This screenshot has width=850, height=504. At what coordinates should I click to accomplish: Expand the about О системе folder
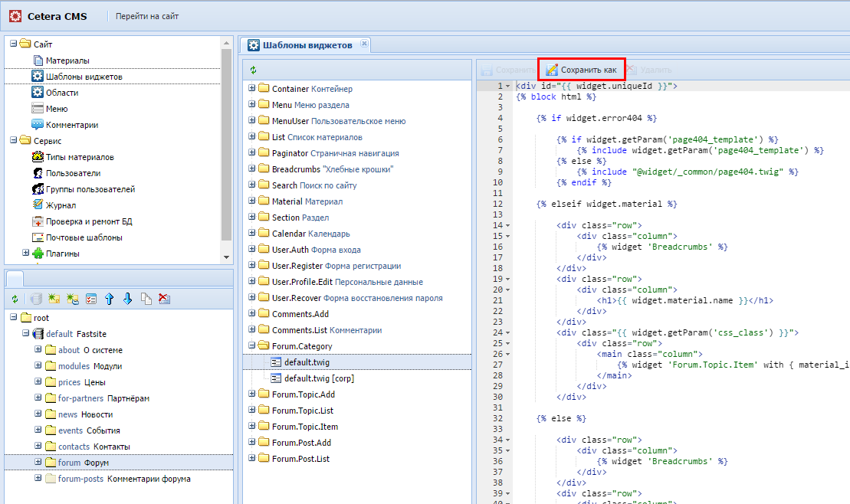click(x=38, y=349)
